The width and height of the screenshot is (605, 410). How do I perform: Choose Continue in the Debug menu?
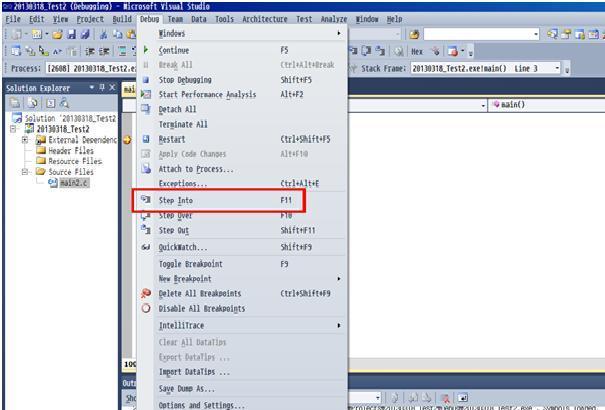point(243,50)
